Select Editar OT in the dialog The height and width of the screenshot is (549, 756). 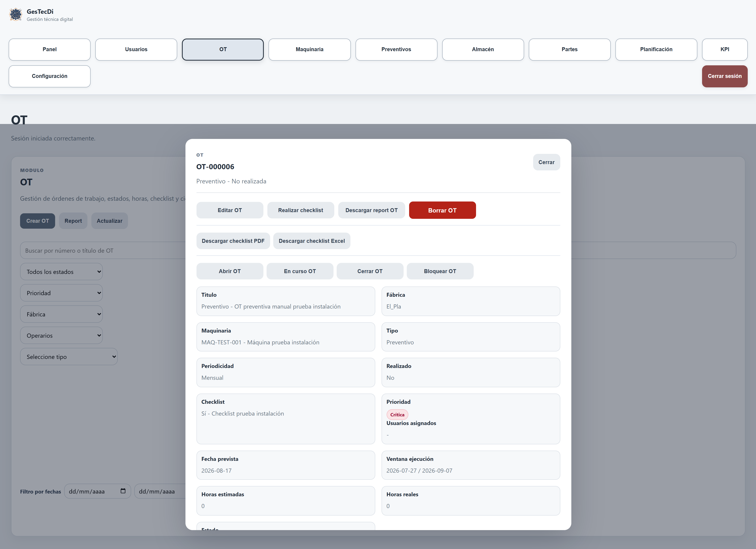[230, 210]
